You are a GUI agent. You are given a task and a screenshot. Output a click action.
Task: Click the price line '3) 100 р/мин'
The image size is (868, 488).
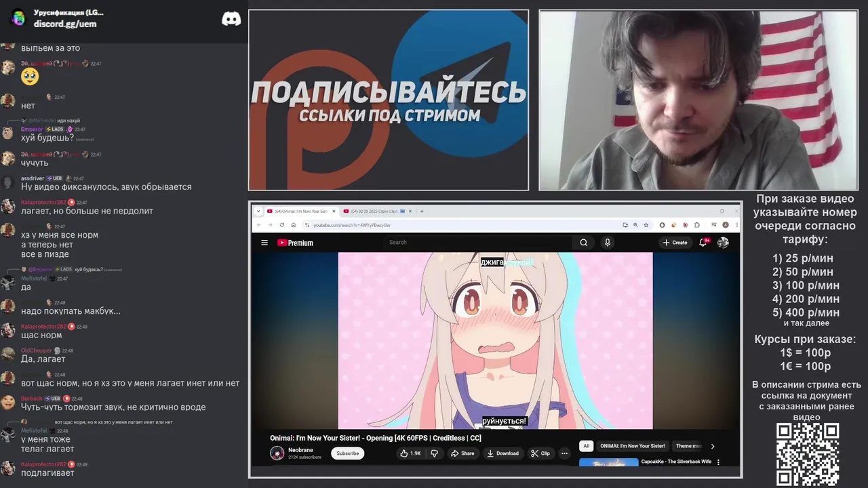[806, 285]
